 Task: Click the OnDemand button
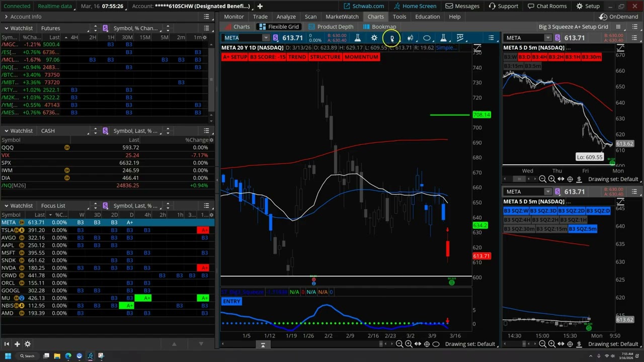point(618,17)
